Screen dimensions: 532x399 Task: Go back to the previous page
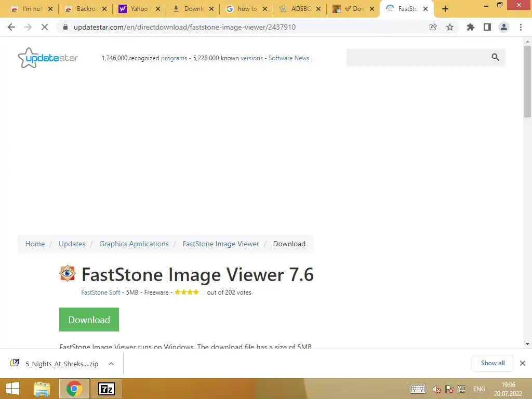(11, 27)
